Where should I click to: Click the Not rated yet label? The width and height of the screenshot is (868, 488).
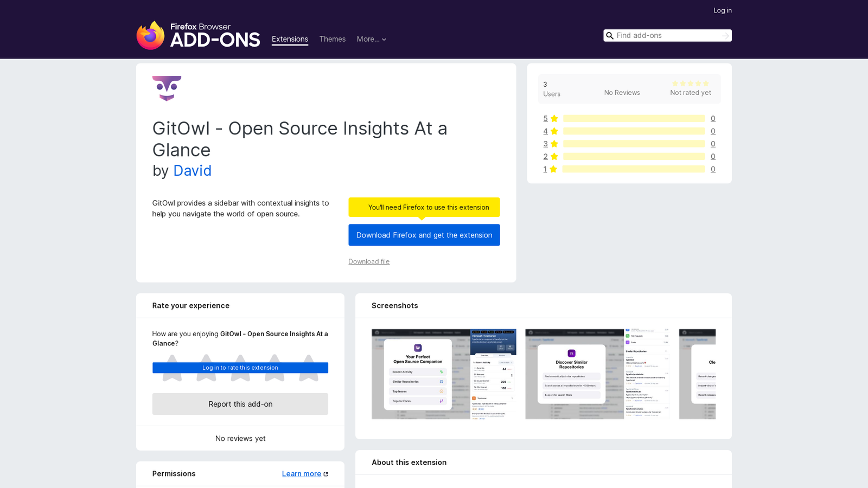pos(690,93)
